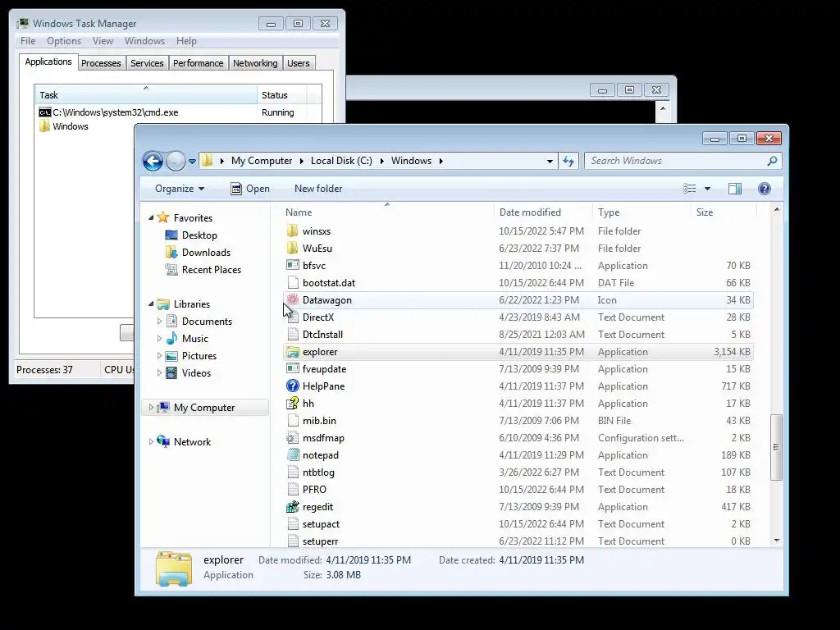Collapse the Favorites tree section

[x=151, y=217]
